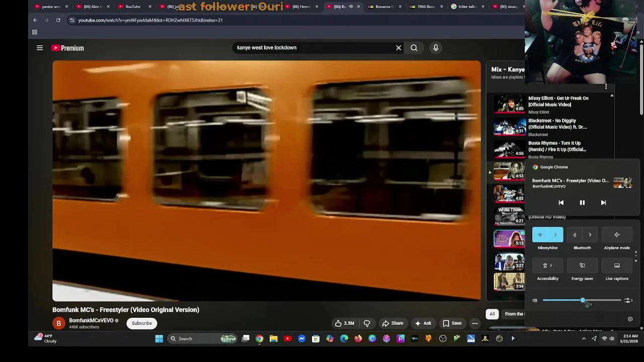Expand the Wi-Fi networks list chevron

pos(555,235)
